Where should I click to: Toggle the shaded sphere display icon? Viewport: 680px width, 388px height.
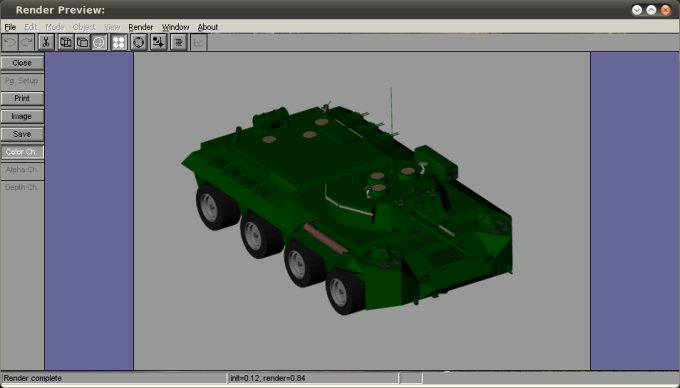tap(99, 42)
